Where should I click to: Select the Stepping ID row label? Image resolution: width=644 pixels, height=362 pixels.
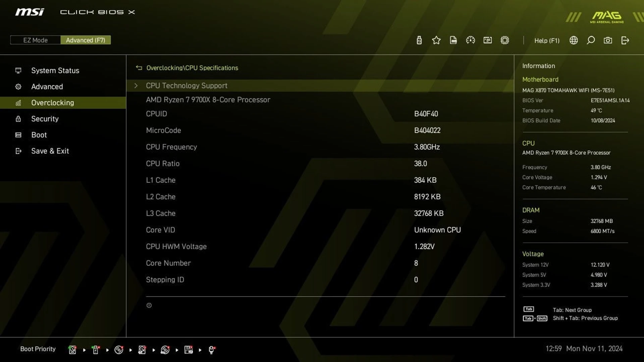tap(165, 280)
